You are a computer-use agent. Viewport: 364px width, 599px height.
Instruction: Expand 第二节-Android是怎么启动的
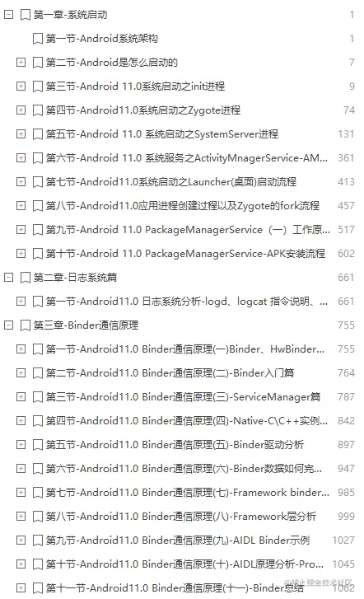click(x=21, y=63)
